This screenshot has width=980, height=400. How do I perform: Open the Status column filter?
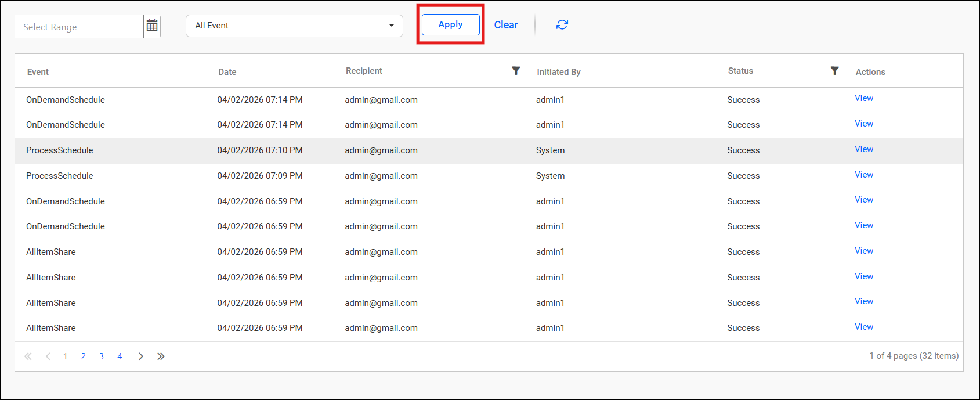834,71
